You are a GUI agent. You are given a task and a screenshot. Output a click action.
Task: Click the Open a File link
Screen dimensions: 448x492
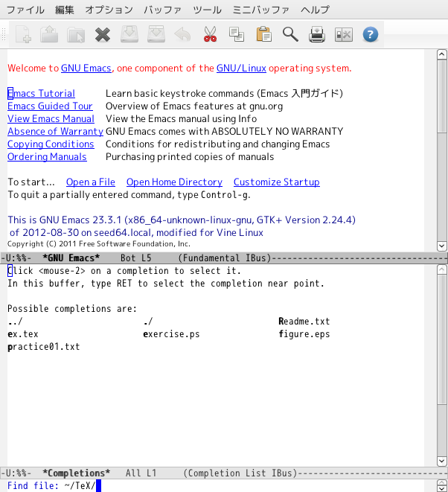click(91, 182)
